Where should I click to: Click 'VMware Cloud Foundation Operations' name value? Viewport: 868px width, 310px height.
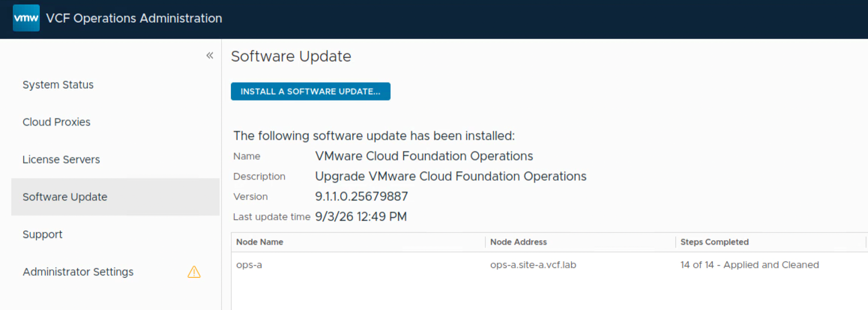(424, 156)
